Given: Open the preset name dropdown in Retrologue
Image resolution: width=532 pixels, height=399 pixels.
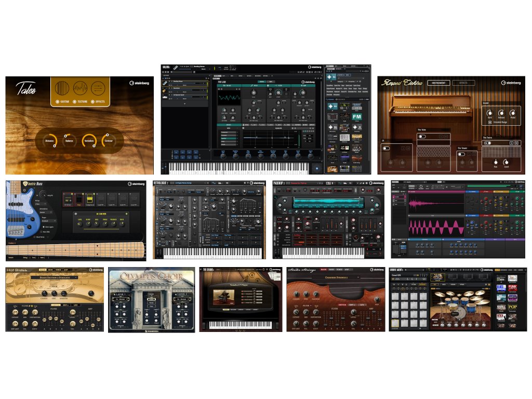Looking at the screenshot, I should [190, 183].
